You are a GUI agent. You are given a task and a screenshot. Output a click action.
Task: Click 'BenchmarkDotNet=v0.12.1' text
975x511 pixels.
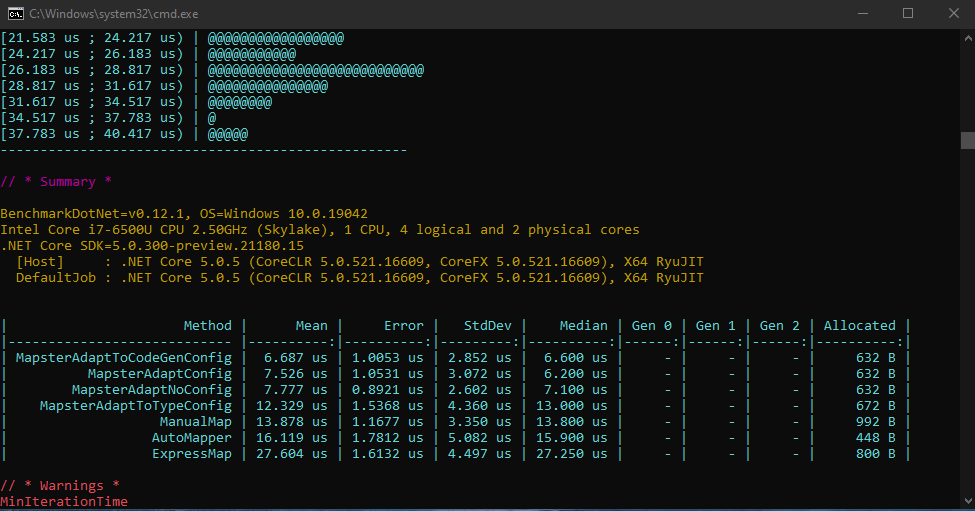point(92,214)
